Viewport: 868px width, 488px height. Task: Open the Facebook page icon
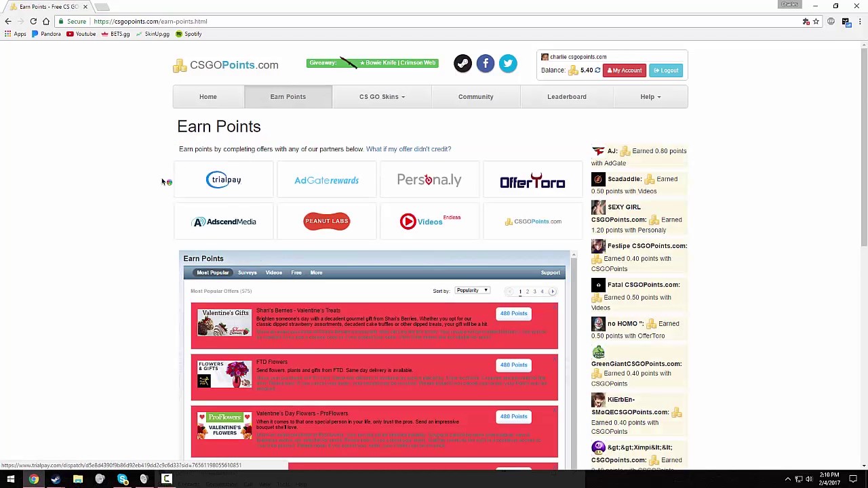pyautogui.click(x=486, y=64)
